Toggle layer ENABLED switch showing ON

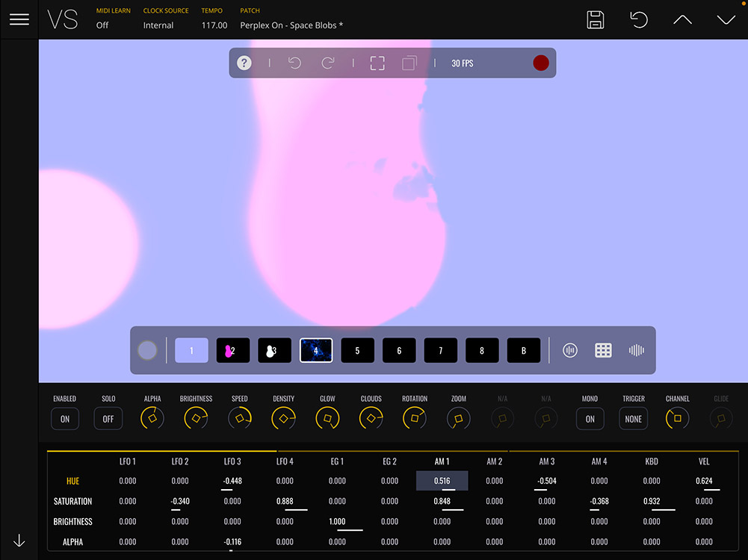coord(65,419)
